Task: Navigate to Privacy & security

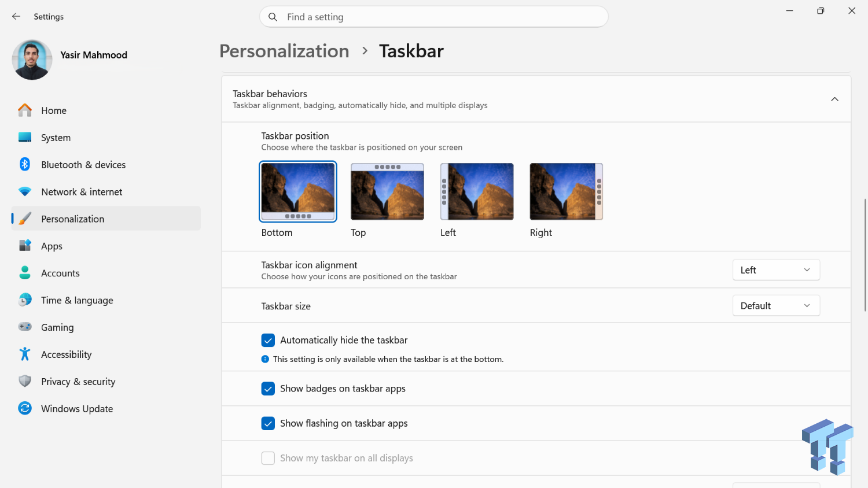Action: pos(106,381)
